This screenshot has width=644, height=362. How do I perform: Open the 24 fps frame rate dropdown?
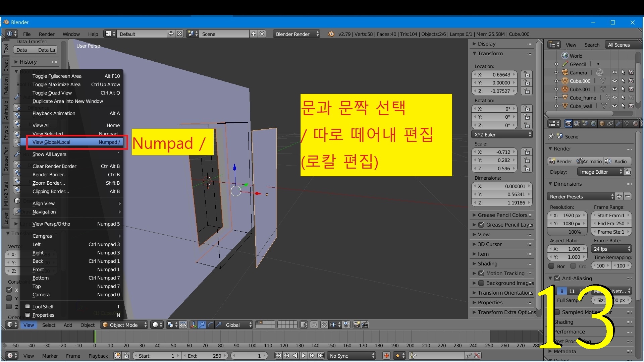click(611, 249)
